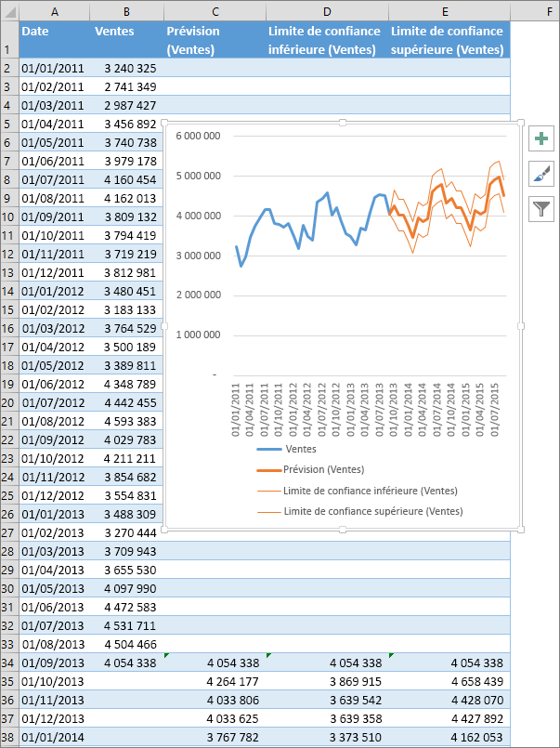
Task: Click the Ventes legend entry in chart
Action: [286, 449]
